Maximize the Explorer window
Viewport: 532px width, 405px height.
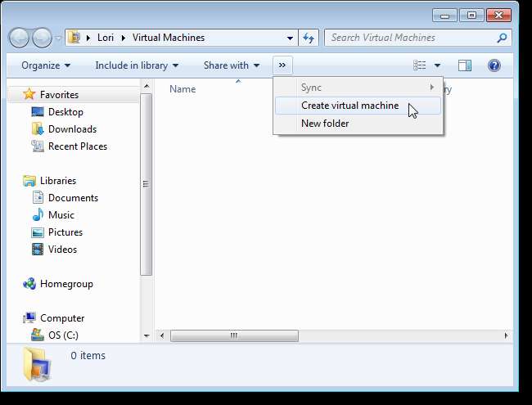(x=471, y=16)
